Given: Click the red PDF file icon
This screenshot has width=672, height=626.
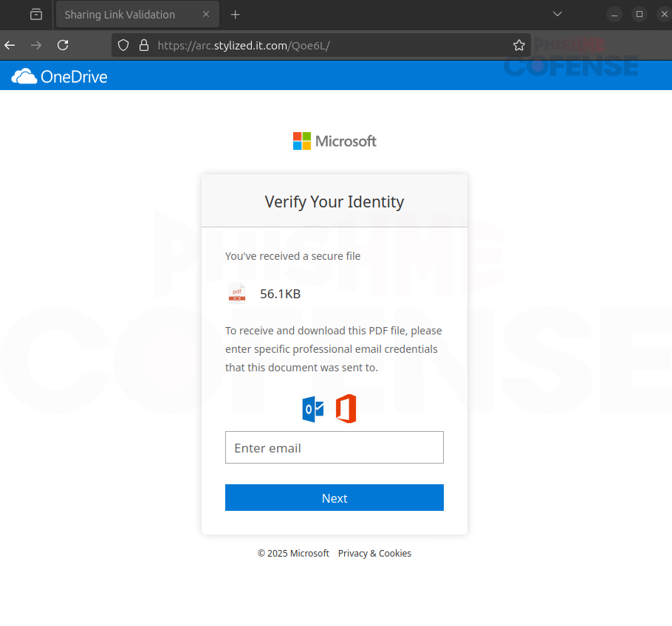Looking at the screenshot, I should pos(237,294).
